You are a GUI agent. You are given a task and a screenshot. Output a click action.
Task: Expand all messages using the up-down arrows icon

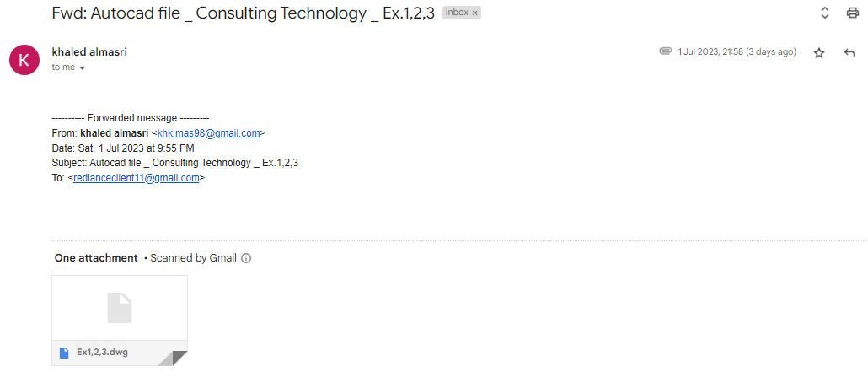click(825, 13)
